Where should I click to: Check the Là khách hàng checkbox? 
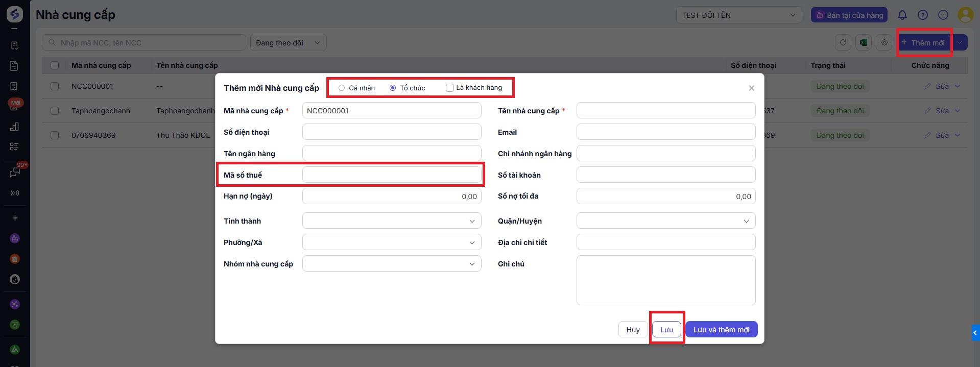pyautogui.click(x=450, y=88)
